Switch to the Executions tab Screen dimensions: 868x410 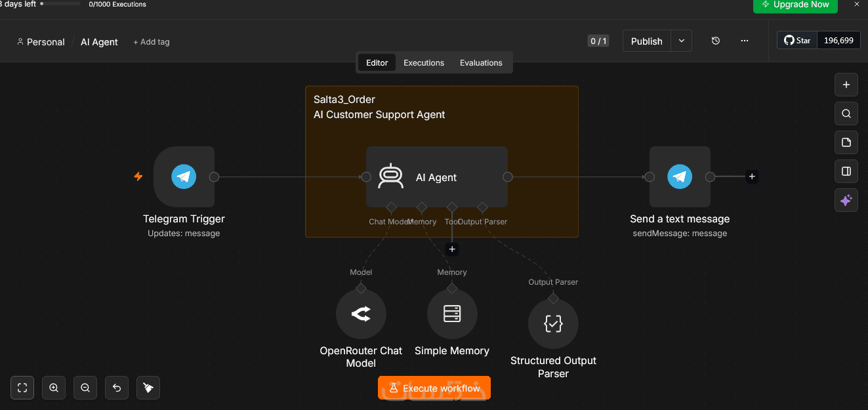424,62
